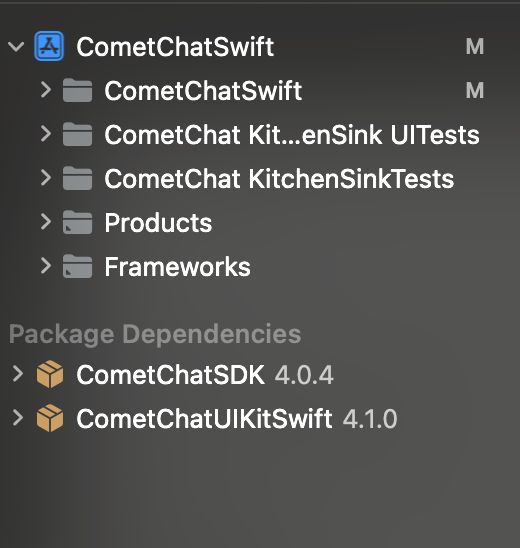Expand the Products group

(46, 222)
